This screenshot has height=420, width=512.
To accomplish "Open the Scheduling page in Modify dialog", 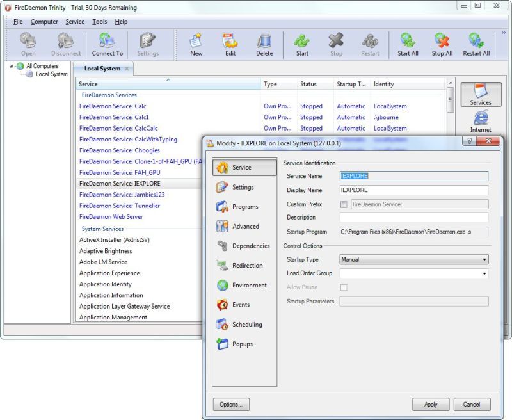I will pos(244,325).
